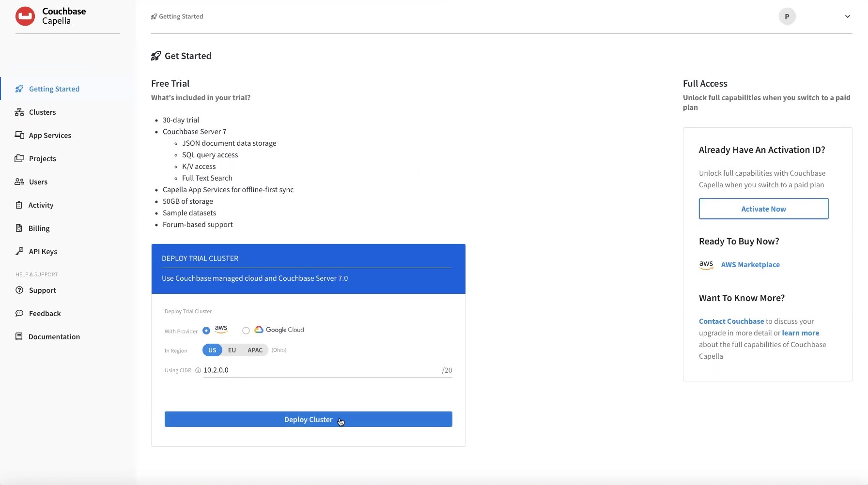Choose Google Cloud as provider
The image size is (868, 485).
click(246, 330)
